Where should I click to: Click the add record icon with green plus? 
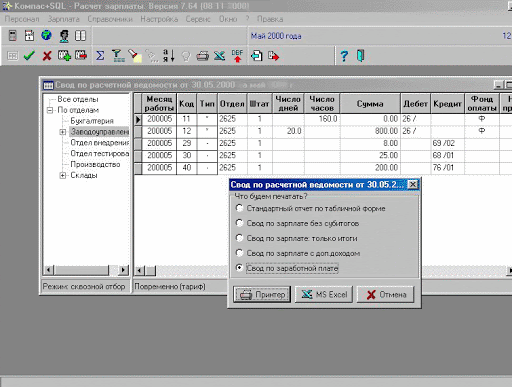[64, 55]
